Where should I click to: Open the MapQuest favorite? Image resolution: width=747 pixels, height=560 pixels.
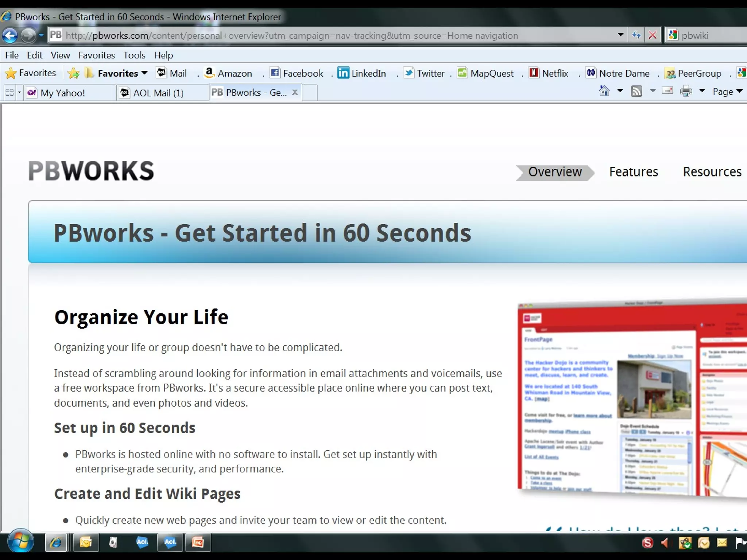(485, 73)
